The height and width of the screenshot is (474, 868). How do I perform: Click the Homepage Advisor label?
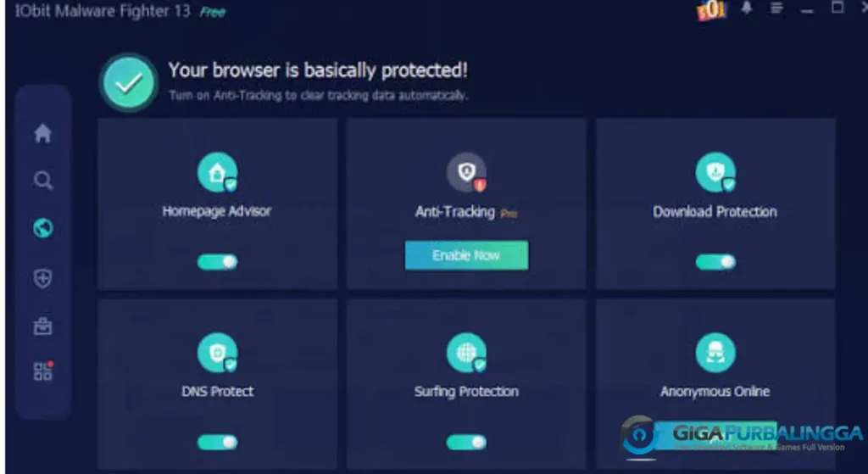[x=217, y=211]
